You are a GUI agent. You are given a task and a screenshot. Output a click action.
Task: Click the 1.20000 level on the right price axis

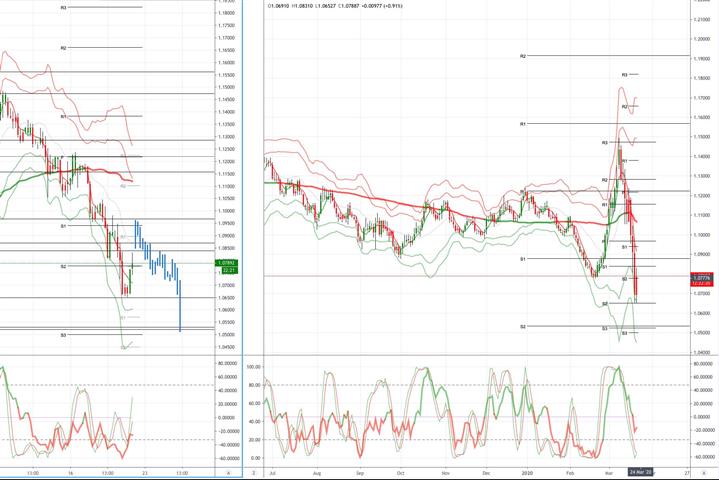point(702,39)
